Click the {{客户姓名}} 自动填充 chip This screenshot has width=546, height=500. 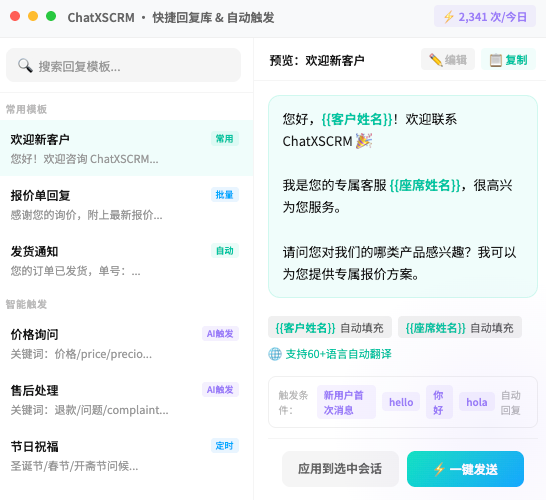[x=330, y=327]
